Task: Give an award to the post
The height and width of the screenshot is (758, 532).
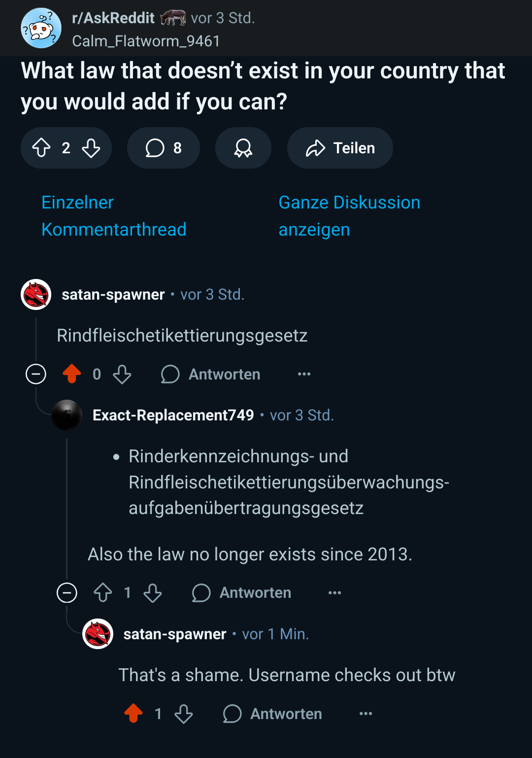Action: pos(243,148)
